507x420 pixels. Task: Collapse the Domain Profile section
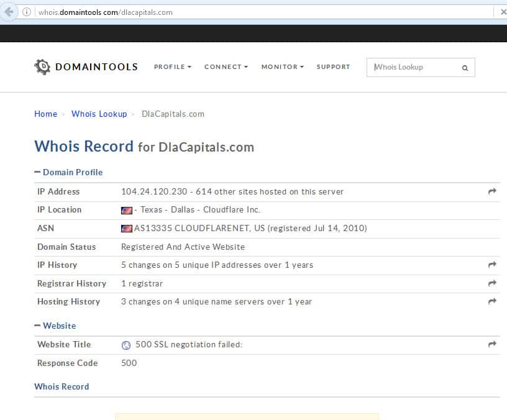point(68,172)
